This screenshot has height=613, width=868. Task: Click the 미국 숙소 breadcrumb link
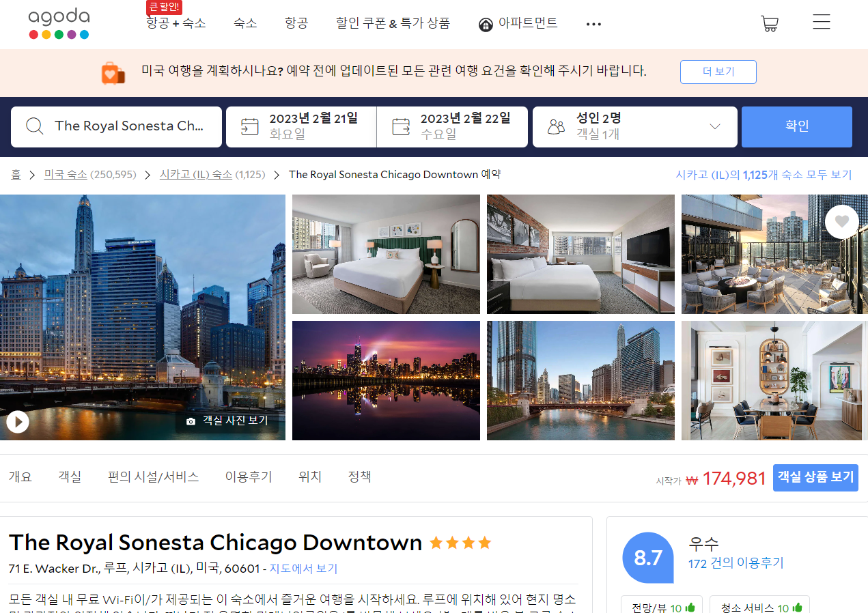(x=66, y=175)
